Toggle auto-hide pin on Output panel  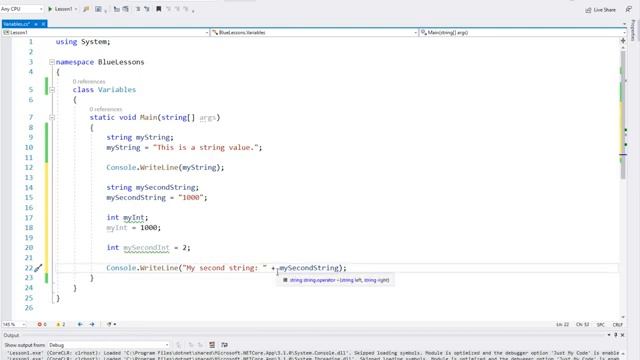pos(616,335)
